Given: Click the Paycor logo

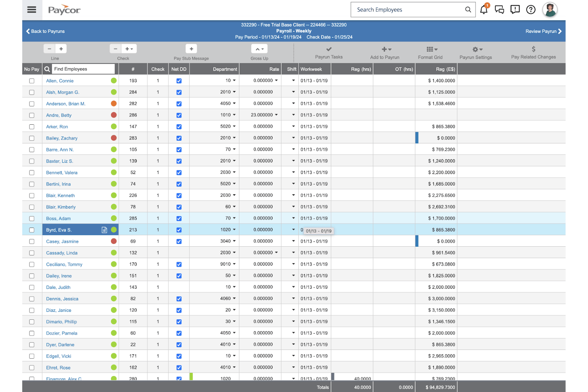Looking at the screenshot, I should click(64, 10).
